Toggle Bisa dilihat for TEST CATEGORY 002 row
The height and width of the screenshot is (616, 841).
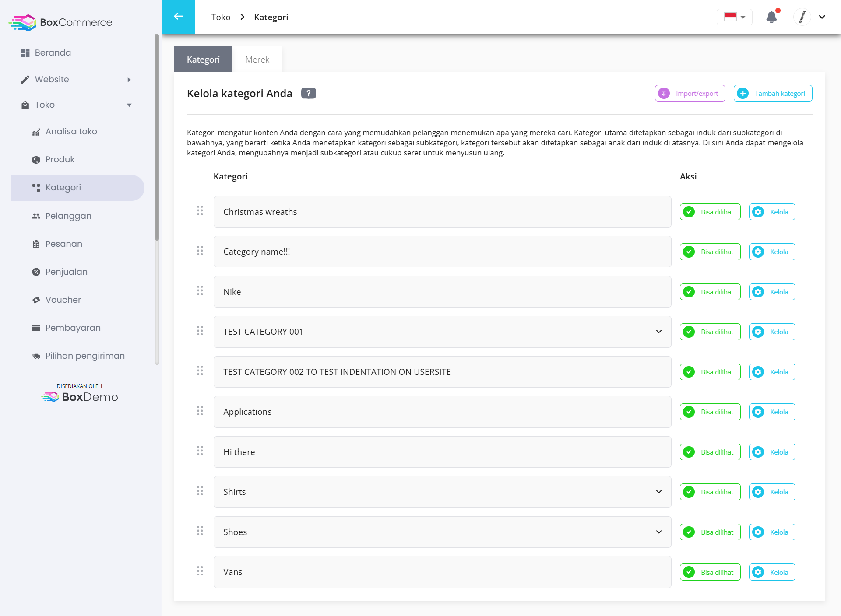click(x=710, y=372)
